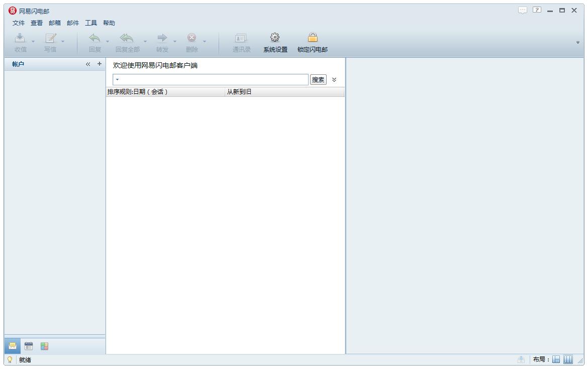Open the 工具 menu
This screenshot has height=369, width=588.
[90, 23]
